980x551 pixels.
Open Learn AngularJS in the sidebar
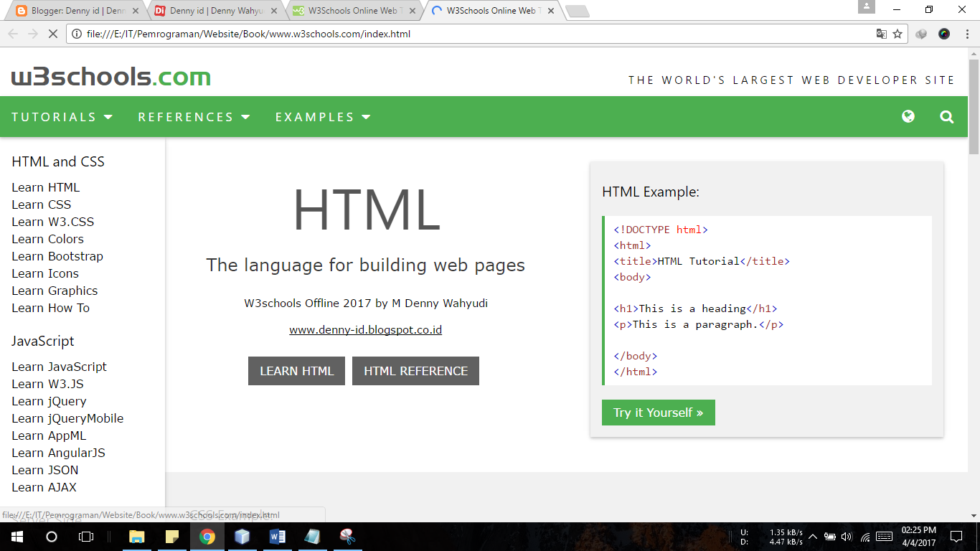pos(58,453)
